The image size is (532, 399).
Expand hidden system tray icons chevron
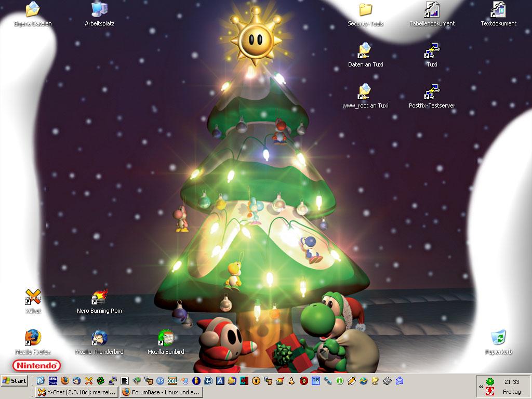[481, 387]
